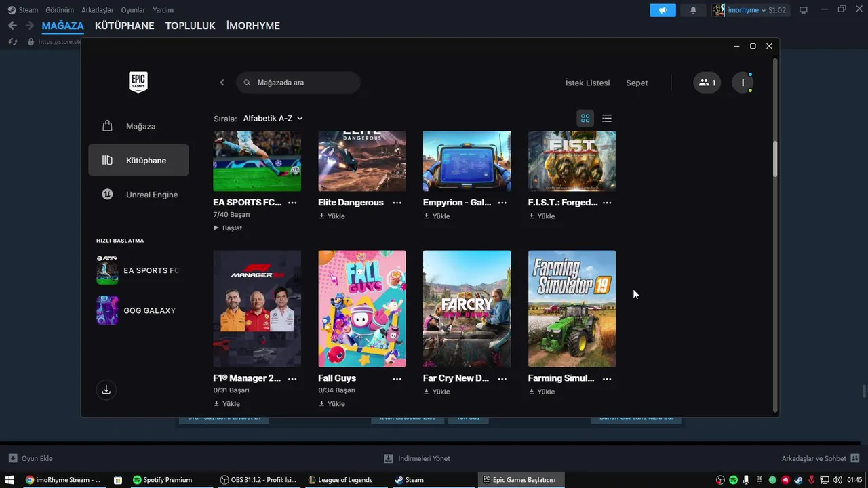Launch GOG GALAXY from quick launch
Screen dimensions: 868x488
(x=138, y=310)
